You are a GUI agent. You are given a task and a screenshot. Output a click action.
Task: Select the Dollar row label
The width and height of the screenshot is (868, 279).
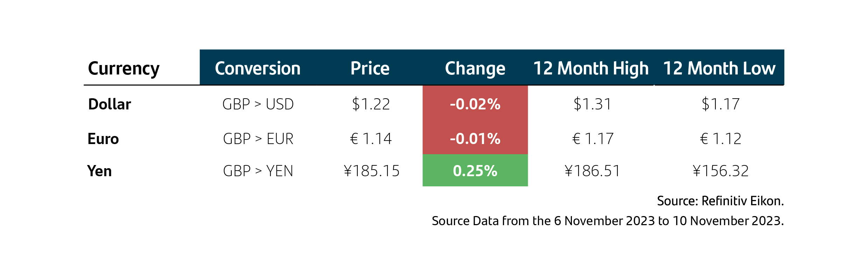[x=110, y=104]
